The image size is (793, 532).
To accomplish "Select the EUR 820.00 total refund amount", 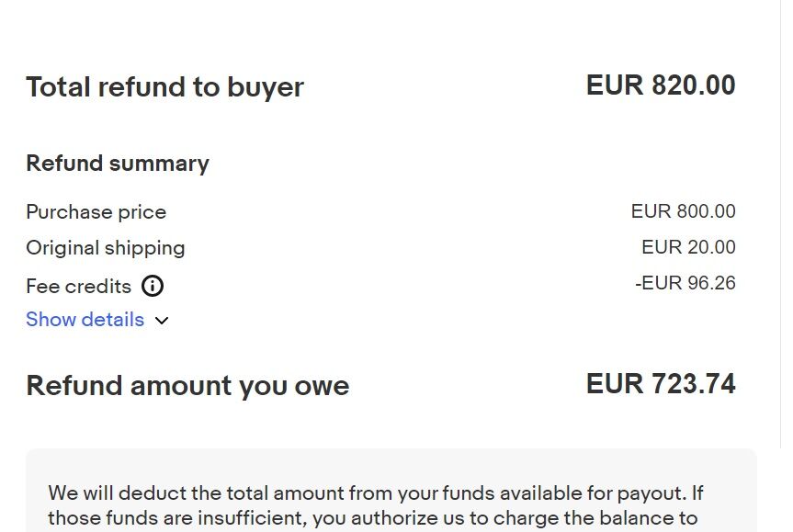I will point(661,85).
